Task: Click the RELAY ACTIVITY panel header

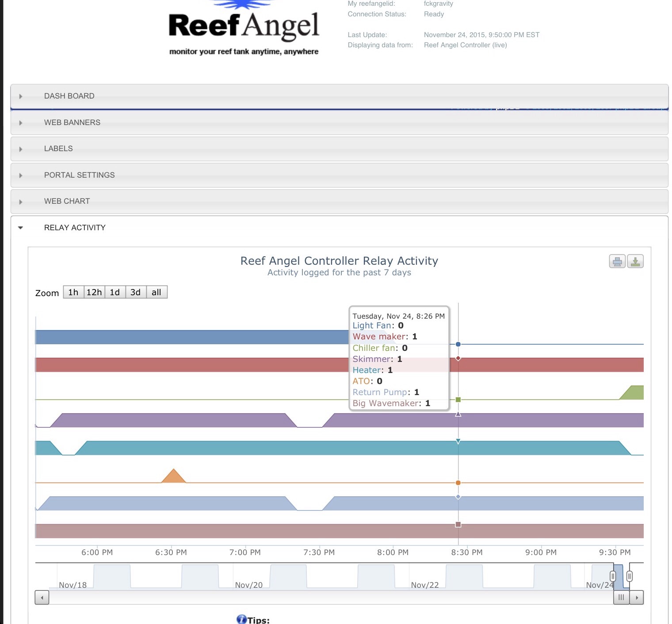Action: pos(339,228)
